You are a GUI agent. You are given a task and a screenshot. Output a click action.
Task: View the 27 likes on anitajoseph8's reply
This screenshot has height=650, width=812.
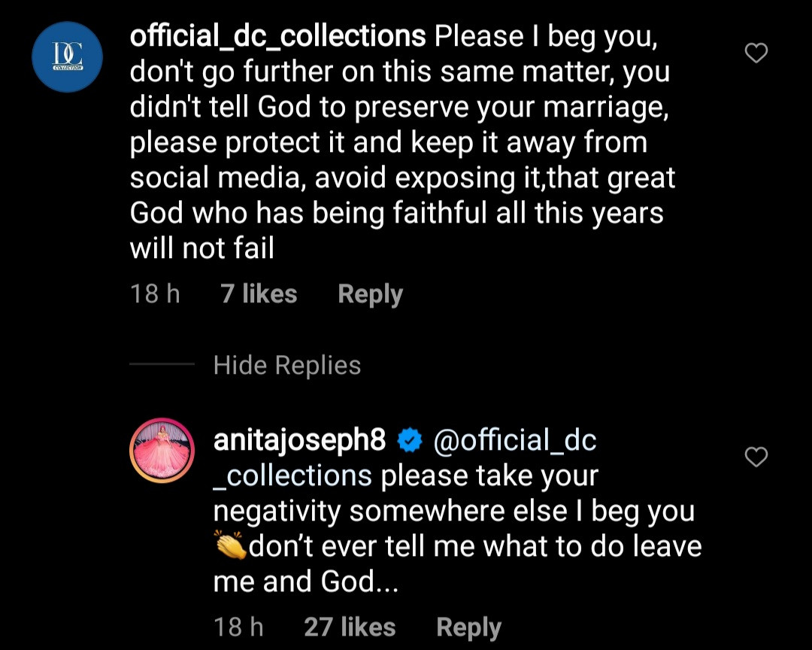coord(350,627)
